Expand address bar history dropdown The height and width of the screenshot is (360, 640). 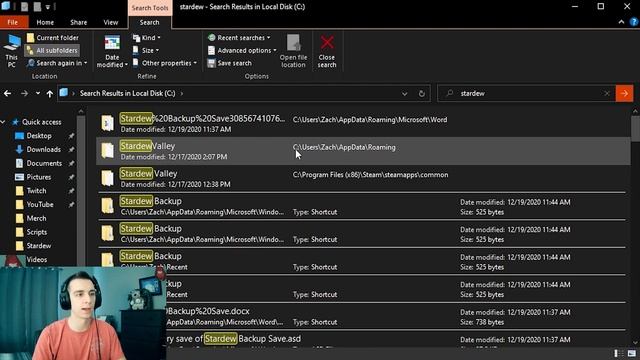404,93
